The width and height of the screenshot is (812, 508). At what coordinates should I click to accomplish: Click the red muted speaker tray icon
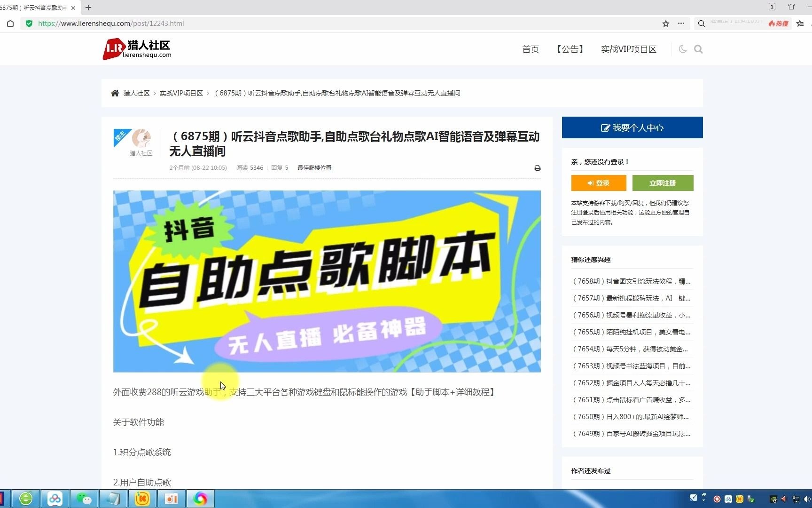pyautogui.click(x=784, y=499)
